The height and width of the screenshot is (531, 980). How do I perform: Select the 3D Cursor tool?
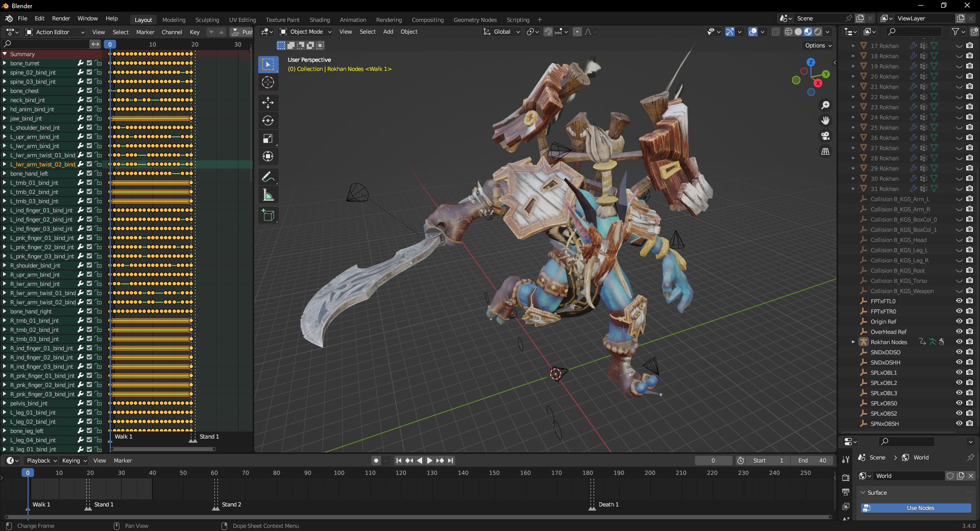pyautogui.click(x=268, y=82)
